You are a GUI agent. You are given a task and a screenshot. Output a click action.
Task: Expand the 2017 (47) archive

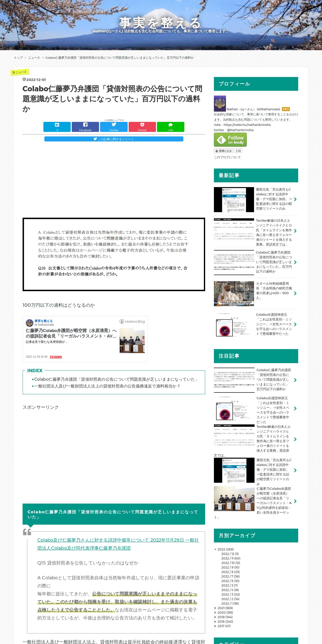point(215,626)
